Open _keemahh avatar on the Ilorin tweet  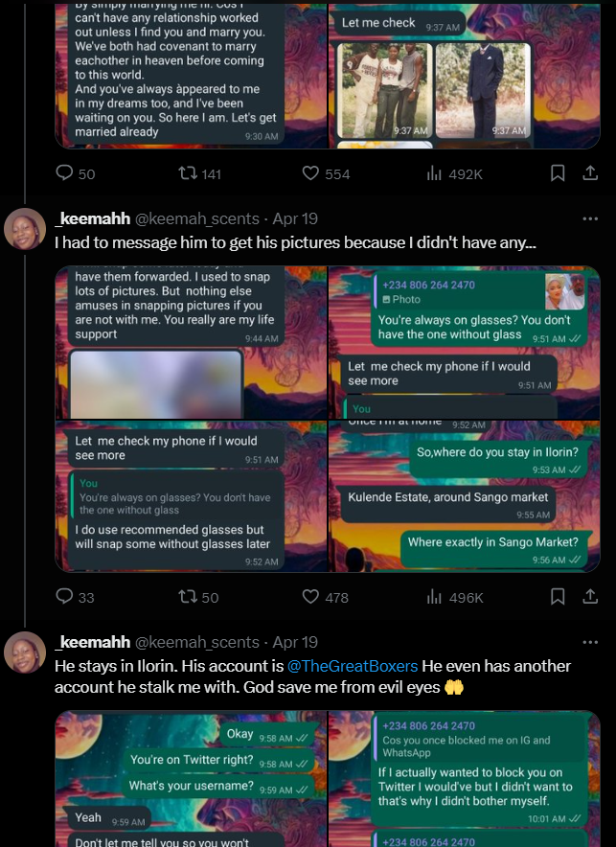(25, 652)
